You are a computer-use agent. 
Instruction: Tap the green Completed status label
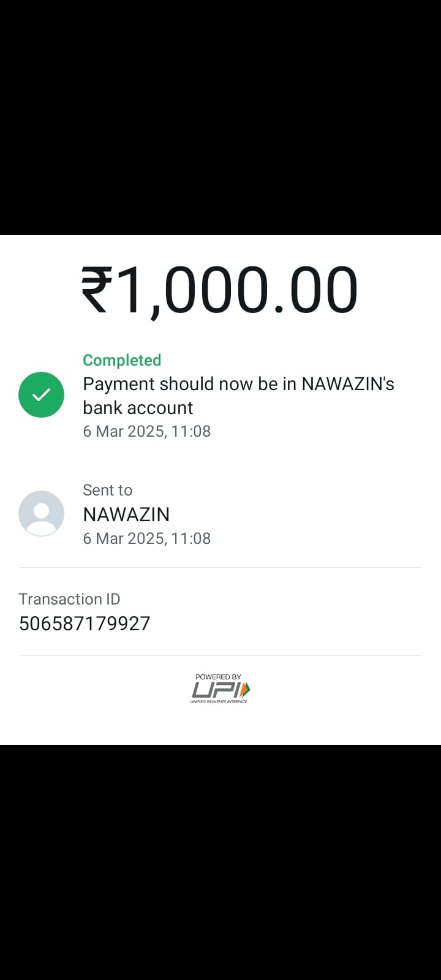pos(122,360)
